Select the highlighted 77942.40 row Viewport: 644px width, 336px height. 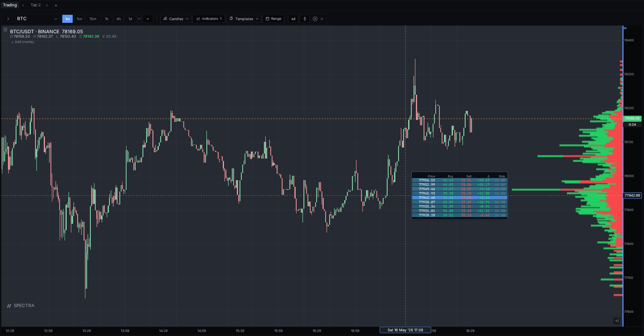459,198
